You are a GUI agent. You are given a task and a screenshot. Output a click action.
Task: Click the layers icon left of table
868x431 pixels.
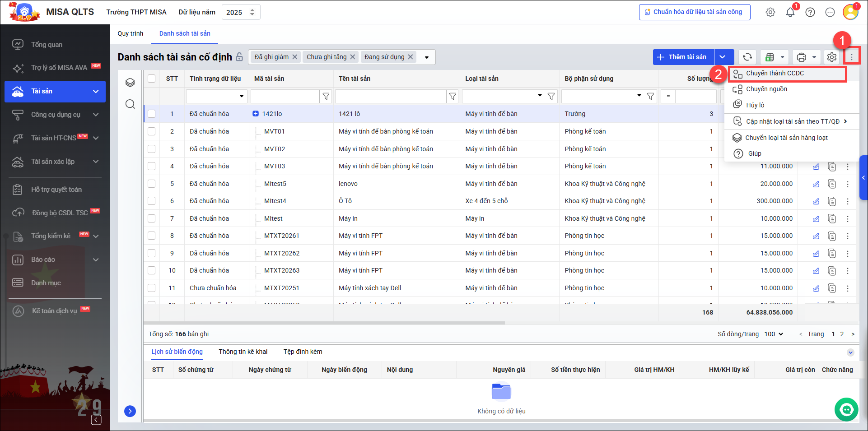(x=130, y=83)
